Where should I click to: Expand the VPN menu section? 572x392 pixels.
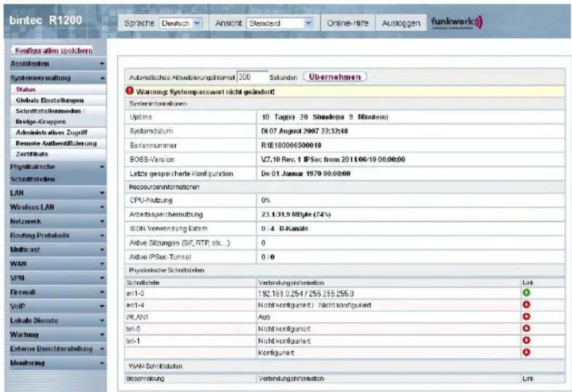(56, 278)
